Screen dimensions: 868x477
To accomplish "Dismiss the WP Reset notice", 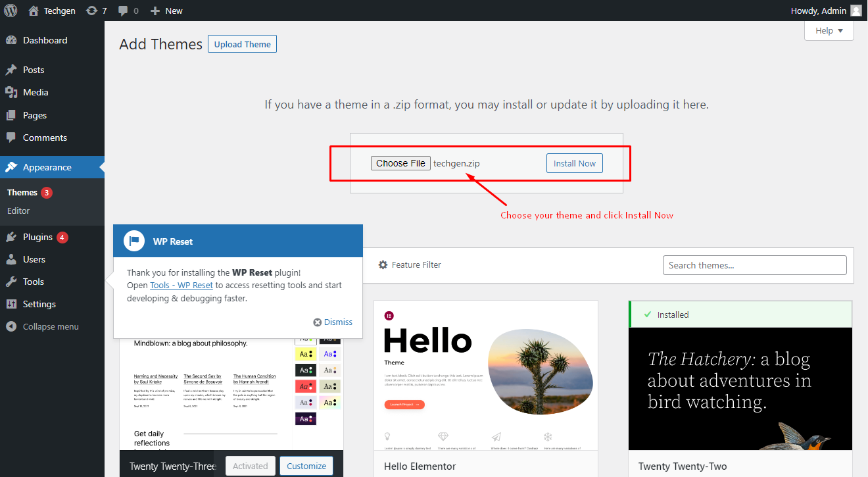I will click(333, 322).
